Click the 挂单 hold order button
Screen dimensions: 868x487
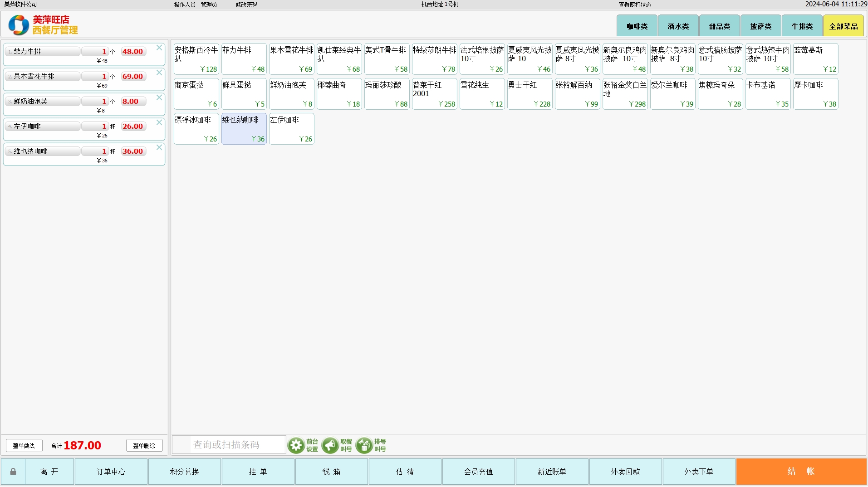(258, 472)
